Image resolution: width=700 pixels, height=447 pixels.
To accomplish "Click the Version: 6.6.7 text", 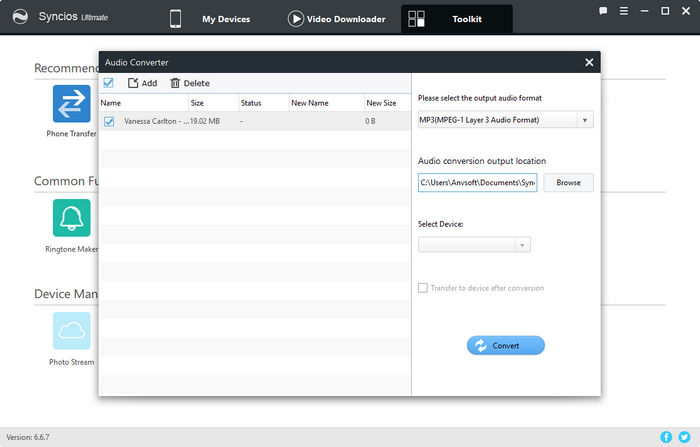I will click(28, 437).
